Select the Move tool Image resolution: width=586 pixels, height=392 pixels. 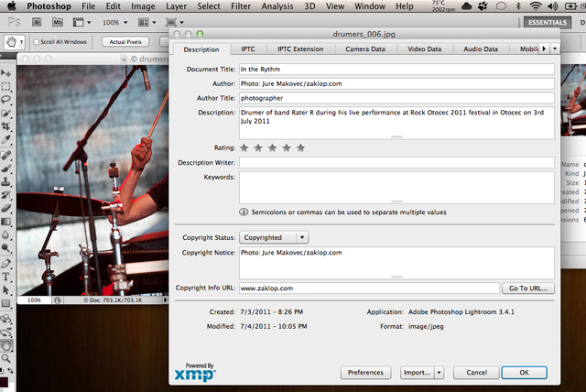click(5, 73)
